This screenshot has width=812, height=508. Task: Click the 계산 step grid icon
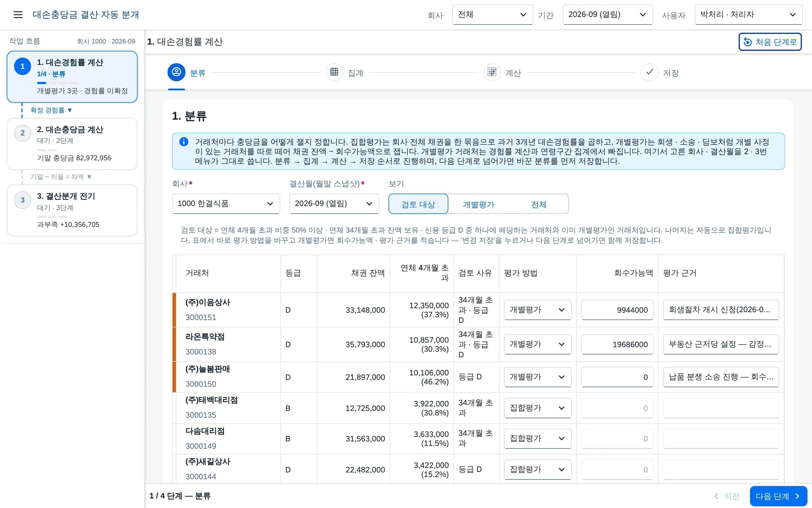492,72
